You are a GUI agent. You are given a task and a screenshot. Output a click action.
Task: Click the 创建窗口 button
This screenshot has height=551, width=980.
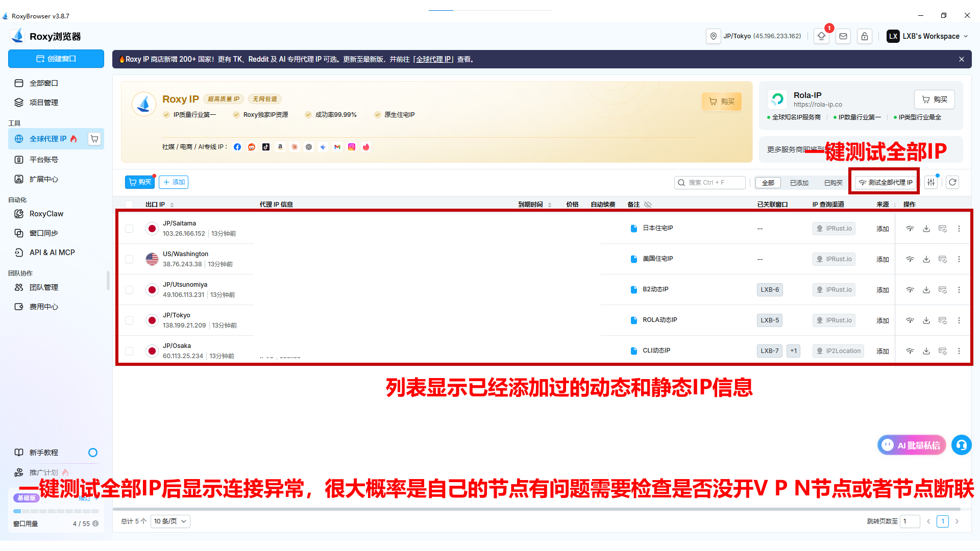click(x=56, y=59)
